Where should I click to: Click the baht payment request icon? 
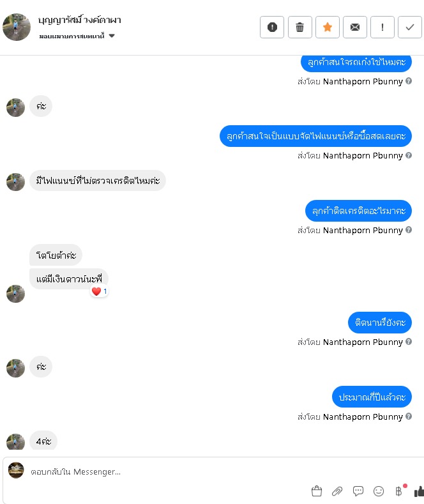[398, 491]
